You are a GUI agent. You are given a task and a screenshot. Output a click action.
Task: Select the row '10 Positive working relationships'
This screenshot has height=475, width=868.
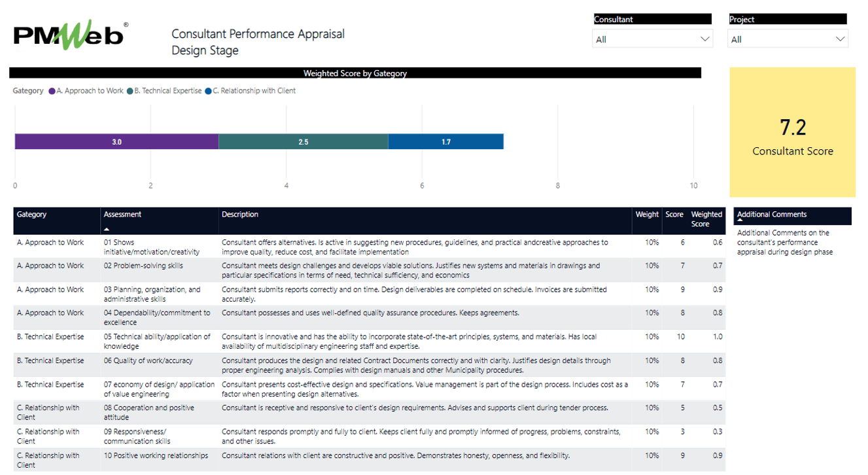366,458
